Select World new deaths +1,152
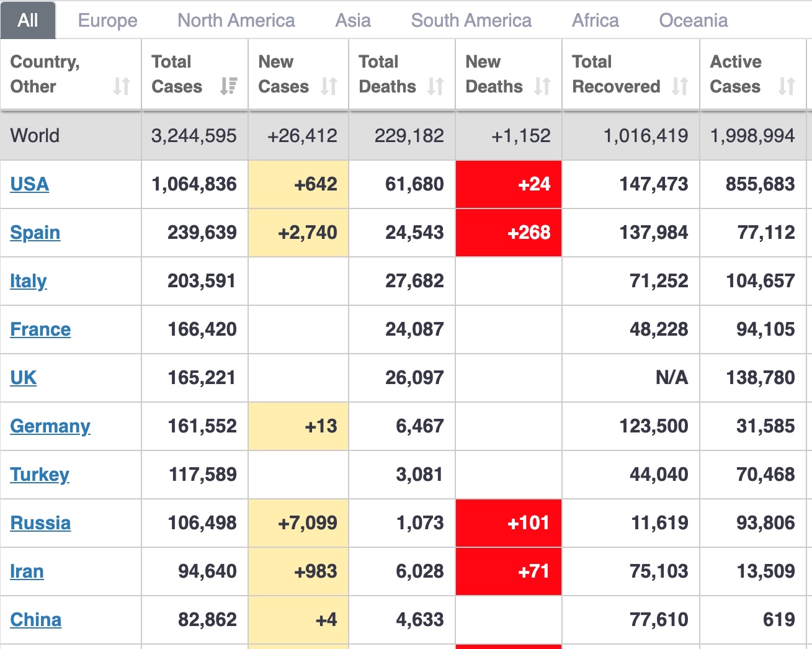This screenshot has width=812, height=649. [521, 136]
